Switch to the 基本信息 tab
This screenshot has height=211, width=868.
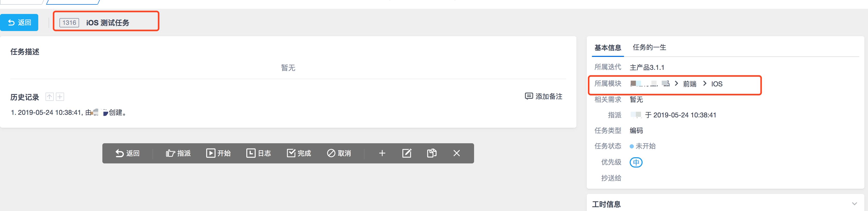(x=607, y=48)
